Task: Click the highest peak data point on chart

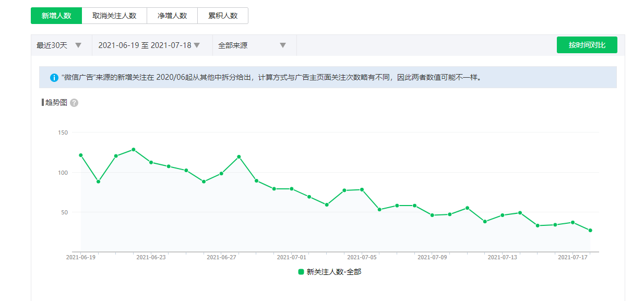Action: tap(134, 150)
